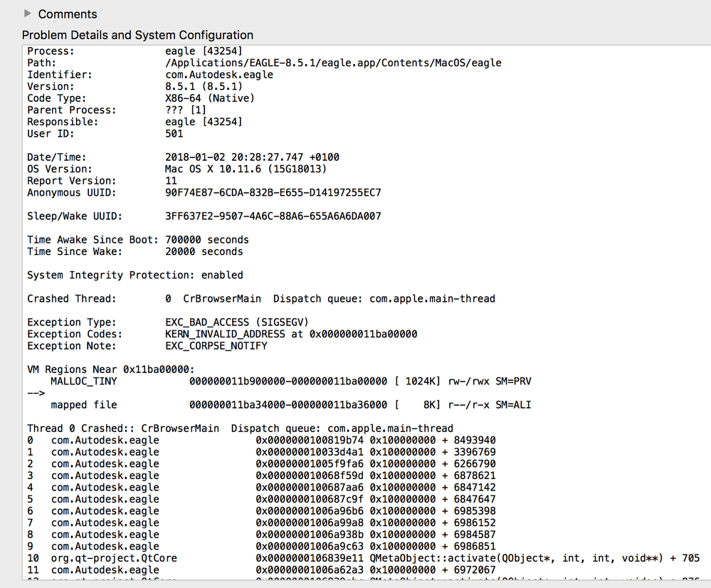Click the exception type "EXC_BAD_ACCESS (SIGSEGV)"

(237, 322)
